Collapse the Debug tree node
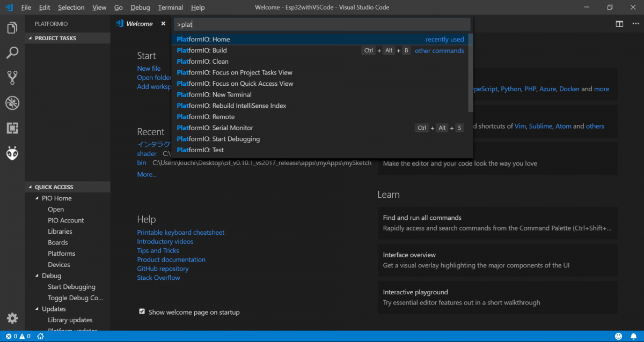Screen dimensions: 644x342 37,276
